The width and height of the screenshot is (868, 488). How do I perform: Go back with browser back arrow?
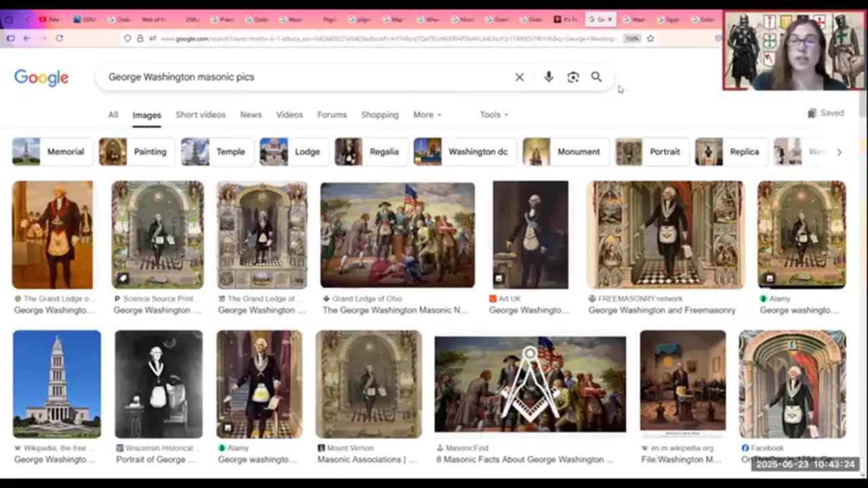tap(26, 39)
